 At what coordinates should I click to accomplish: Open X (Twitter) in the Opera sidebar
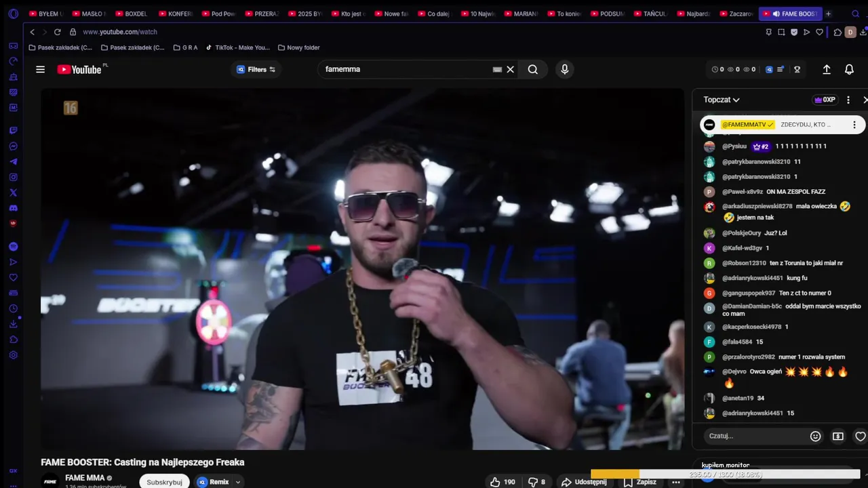point(13,192)
